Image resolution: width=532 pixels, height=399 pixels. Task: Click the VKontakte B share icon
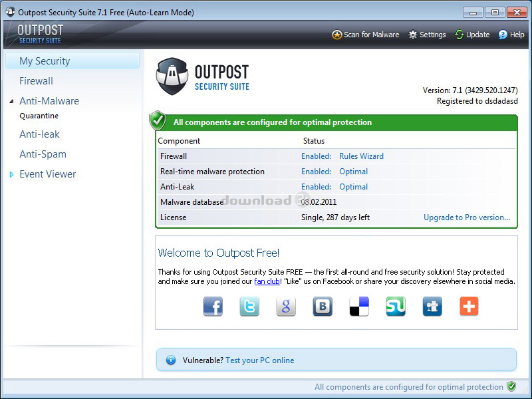click(323, 307)
